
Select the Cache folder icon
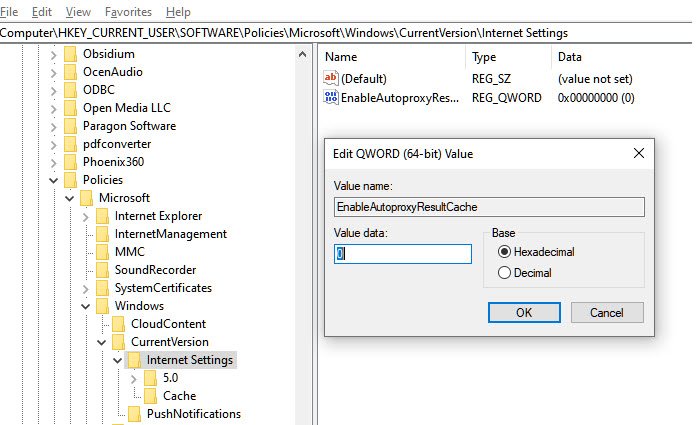tap(151, 396)
